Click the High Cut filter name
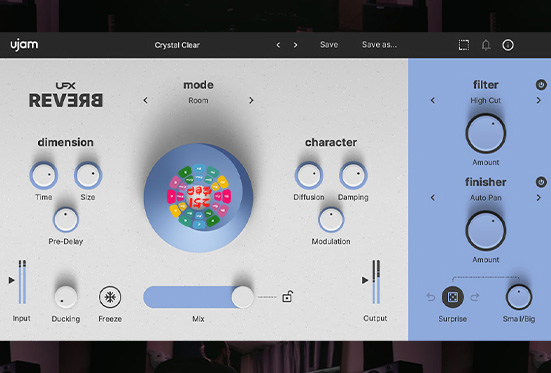 pos(486,101)
